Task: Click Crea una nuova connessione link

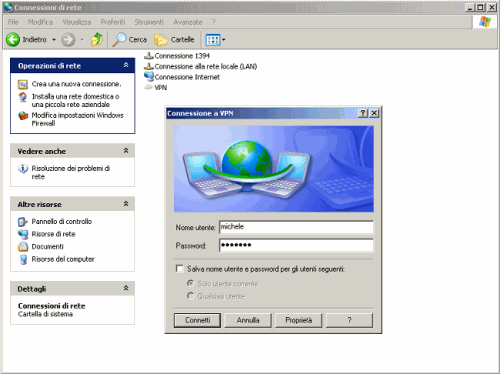Action: point(76,84)
